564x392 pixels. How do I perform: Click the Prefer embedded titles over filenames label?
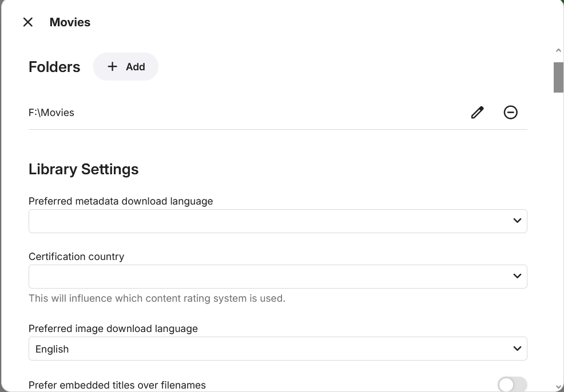[117, 385]
